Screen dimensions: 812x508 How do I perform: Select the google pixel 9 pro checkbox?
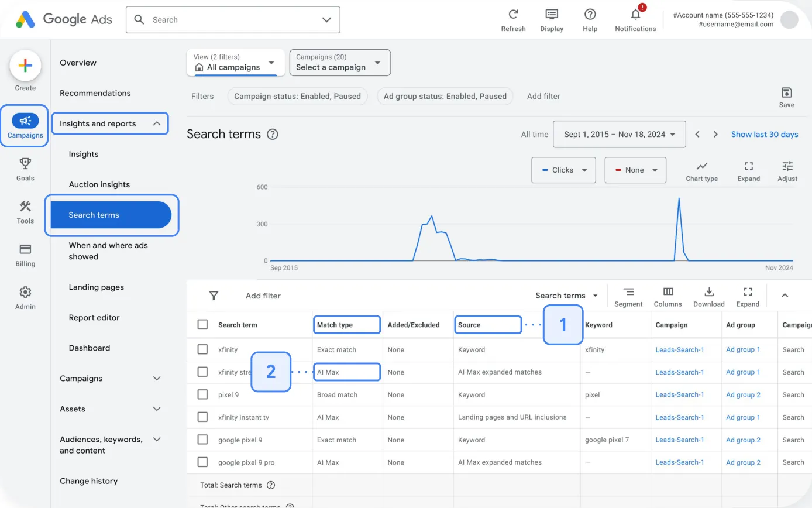[x=202, y=462]
